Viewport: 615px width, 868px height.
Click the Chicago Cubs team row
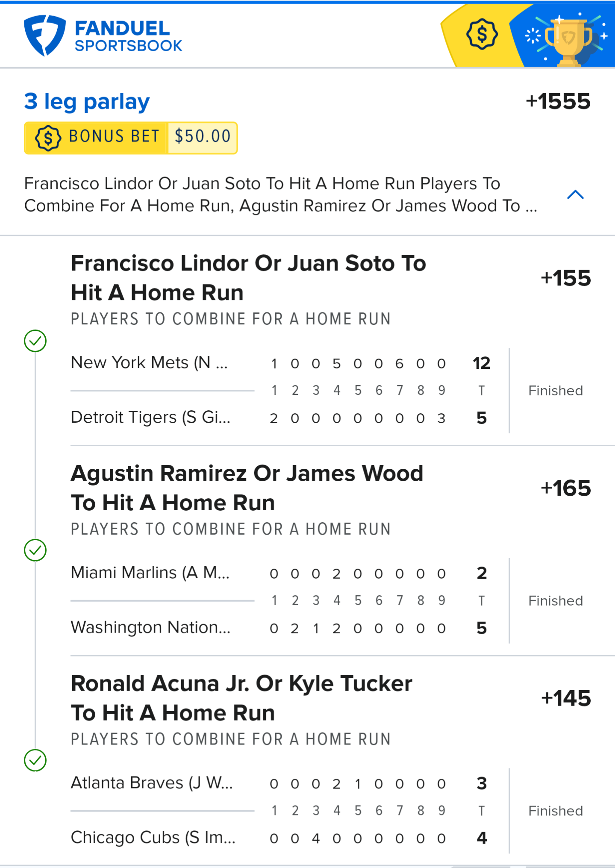[153, 838]
